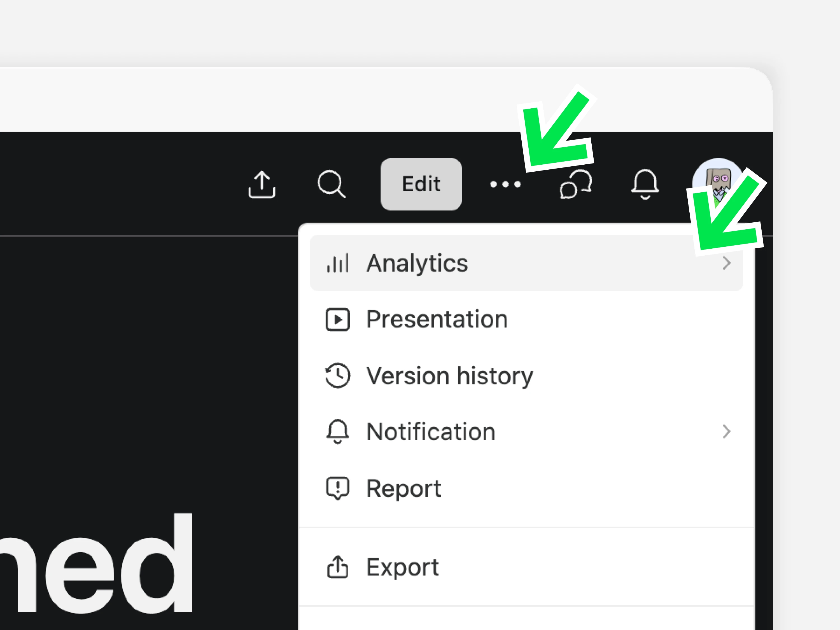Select the Notification menu entry
Image resolution: width=840 pixels, height=630 pixels.
coord(526,432)
